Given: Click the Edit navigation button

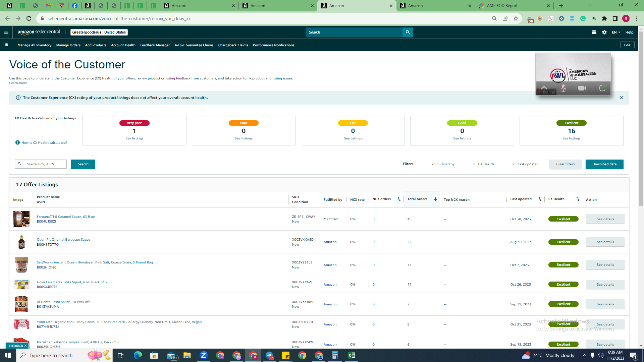Looking at the screenshot, I should pos(627,45).
